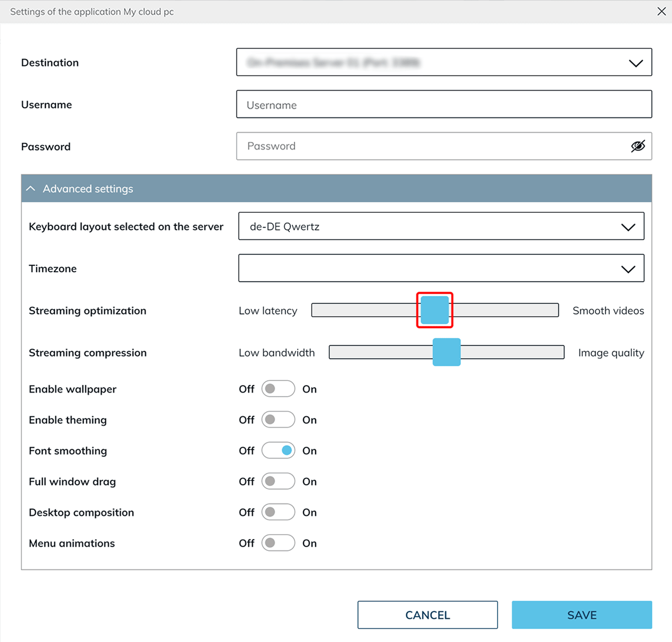The image size is (672, 642).
Task: Turn on Menu animations toggle
Action: click(x=278, y=543)
